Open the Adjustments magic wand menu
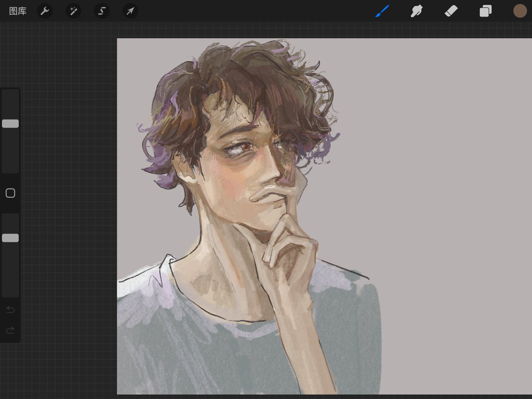 [73, 11]
